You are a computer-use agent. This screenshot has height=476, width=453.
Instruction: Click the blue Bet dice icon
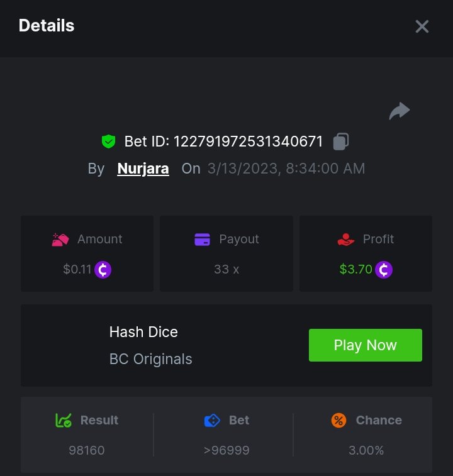[212, 420]
